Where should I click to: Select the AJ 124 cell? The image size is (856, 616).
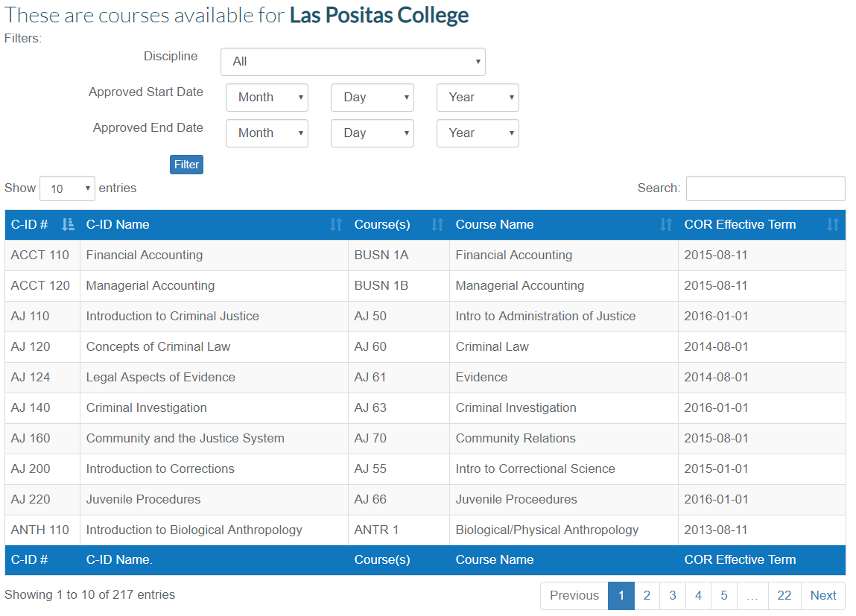pyautogui.click(x=42, y=378)
